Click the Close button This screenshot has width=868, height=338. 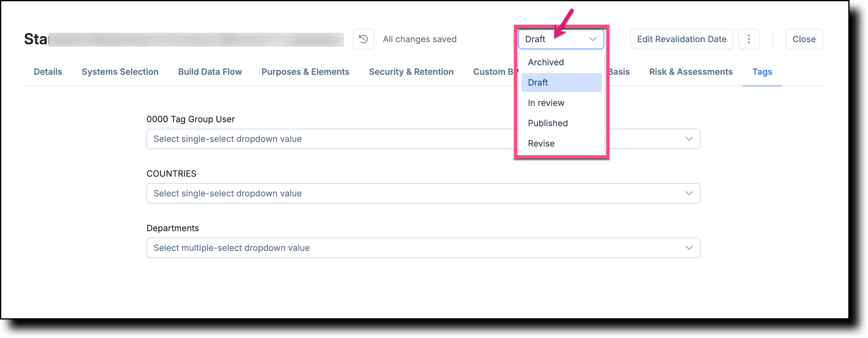coord(804,39)
